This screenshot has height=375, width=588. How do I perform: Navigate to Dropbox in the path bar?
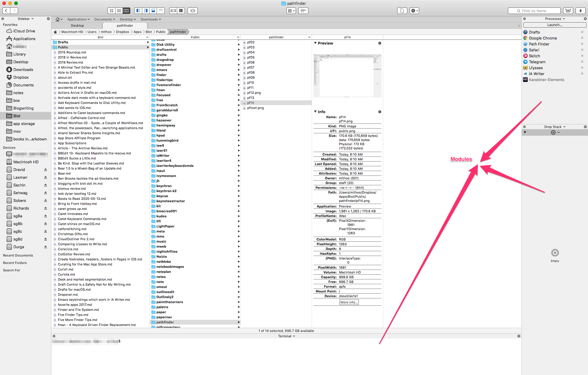[x=122, y=32]
